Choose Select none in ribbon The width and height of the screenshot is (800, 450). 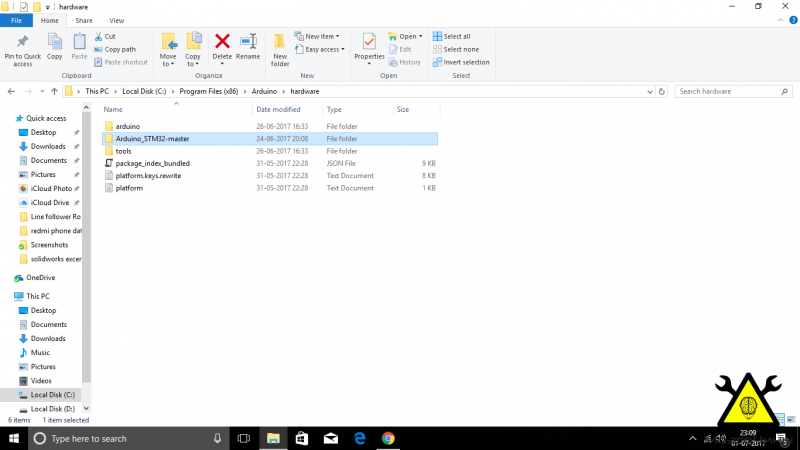(456, 49)
